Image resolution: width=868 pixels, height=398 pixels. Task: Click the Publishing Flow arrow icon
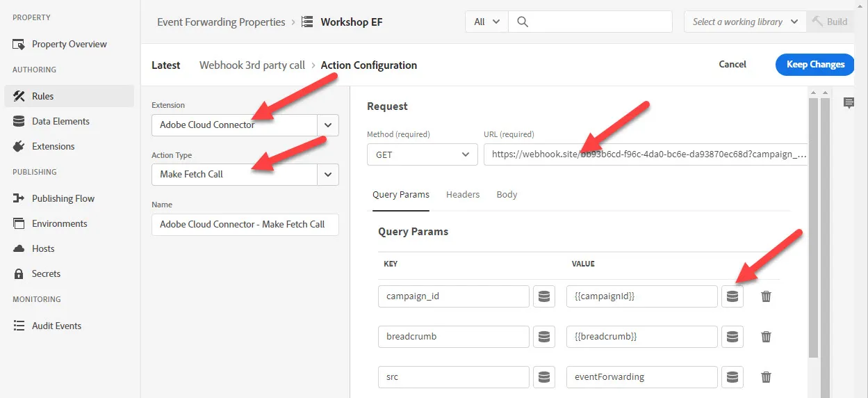[19, 198]
